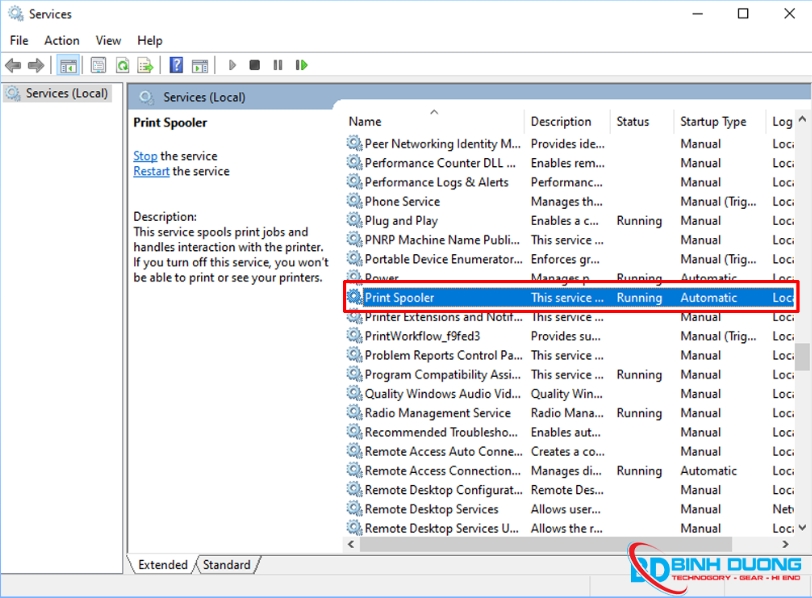The width and height of the screenshot is (812, 598).
Task: Click the Stop the service link
Action: pyautogui.click(x=145, y=156)
